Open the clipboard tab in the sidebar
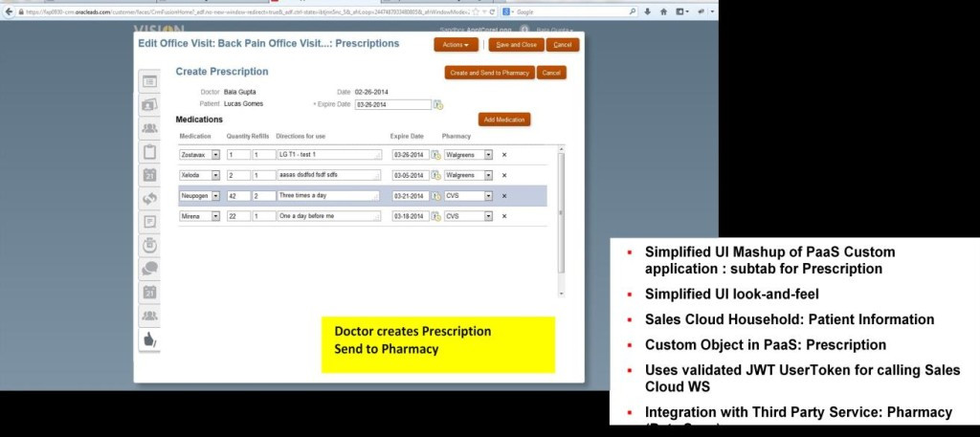Image resolution: width=980 pixels, height=437 pixels. pyautogui.click(x=149, y=152)
